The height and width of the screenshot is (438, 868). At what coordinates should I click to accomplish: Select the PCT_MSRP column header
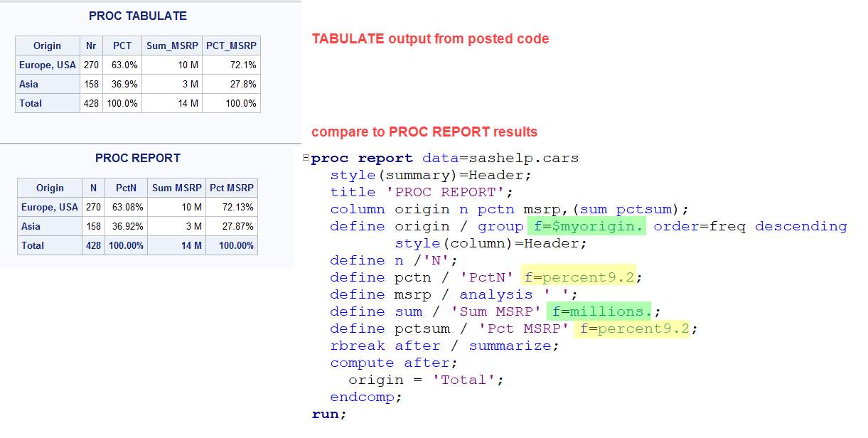(231, 46)
